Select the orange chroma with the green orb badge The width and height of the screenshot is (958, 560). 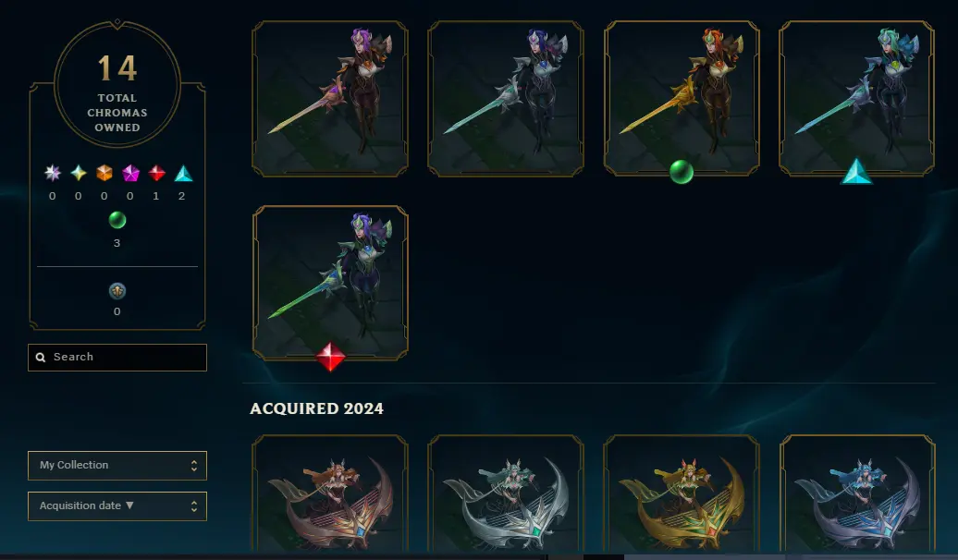(x=682, y=99)
